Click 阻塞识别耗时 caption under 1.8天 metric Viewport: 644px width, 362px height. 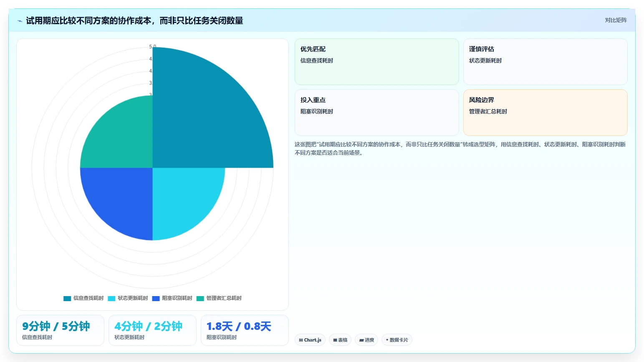(x=222, y=337)
